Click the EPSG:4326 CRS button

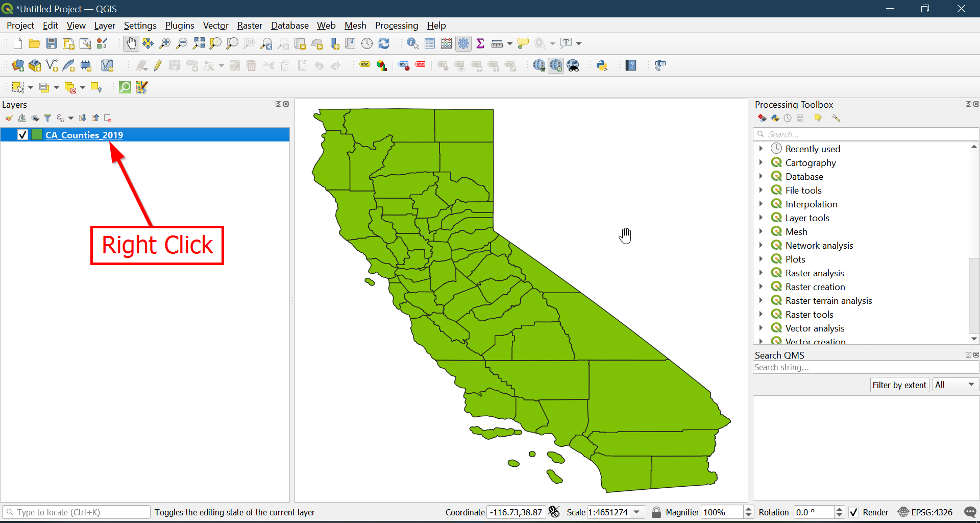925,512
